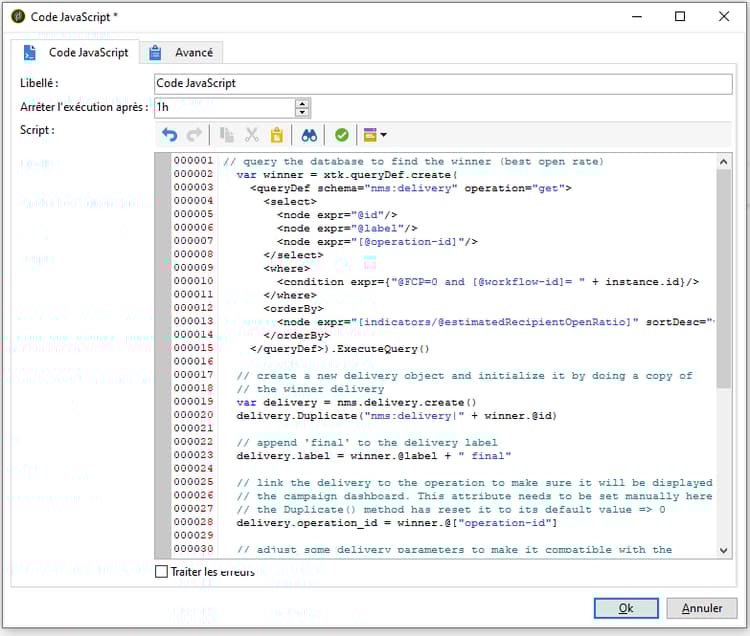Click the Cut scissors icon

(x=252, y=135)
